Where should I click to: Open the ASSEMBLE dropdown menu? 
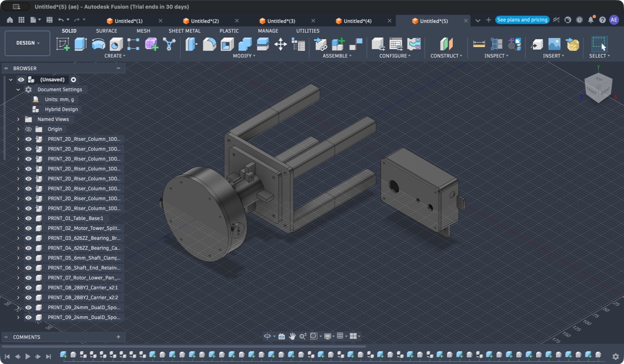337,56
